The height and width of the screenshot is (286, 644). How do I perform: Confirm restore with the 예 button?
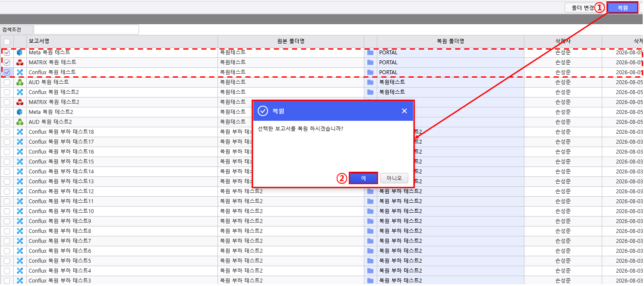click(363, 178)
